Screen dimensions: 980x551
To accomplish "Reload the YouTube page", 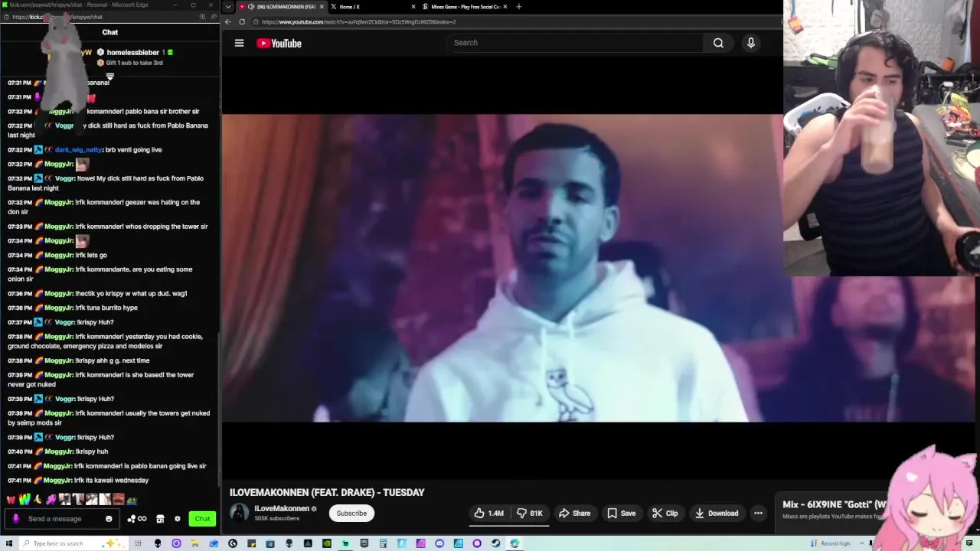I will (242, 21).
